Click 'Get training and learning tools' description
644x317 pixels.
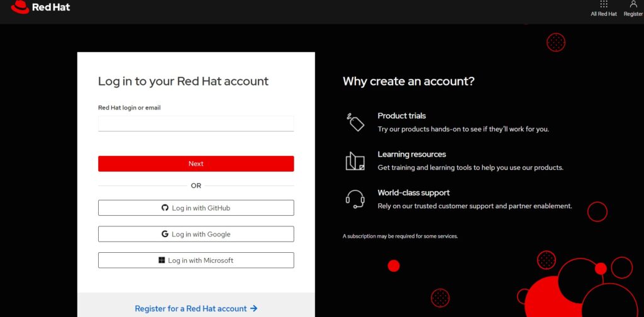click(x=470, y=167)
